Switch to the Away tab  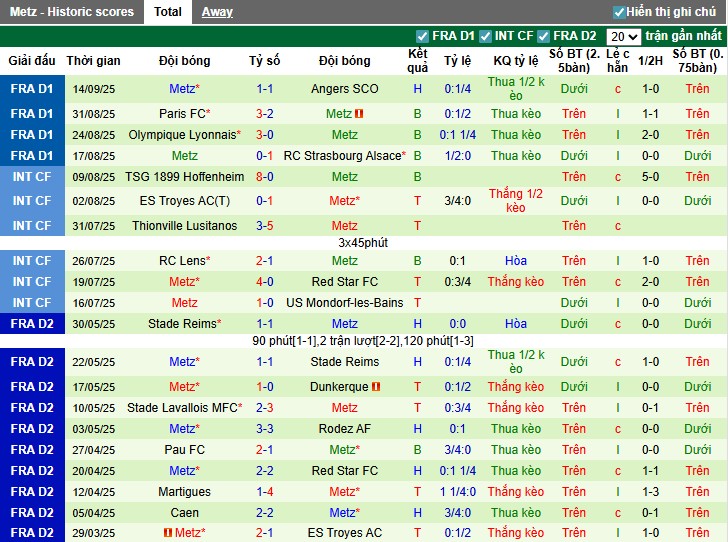tap(217, 12)
